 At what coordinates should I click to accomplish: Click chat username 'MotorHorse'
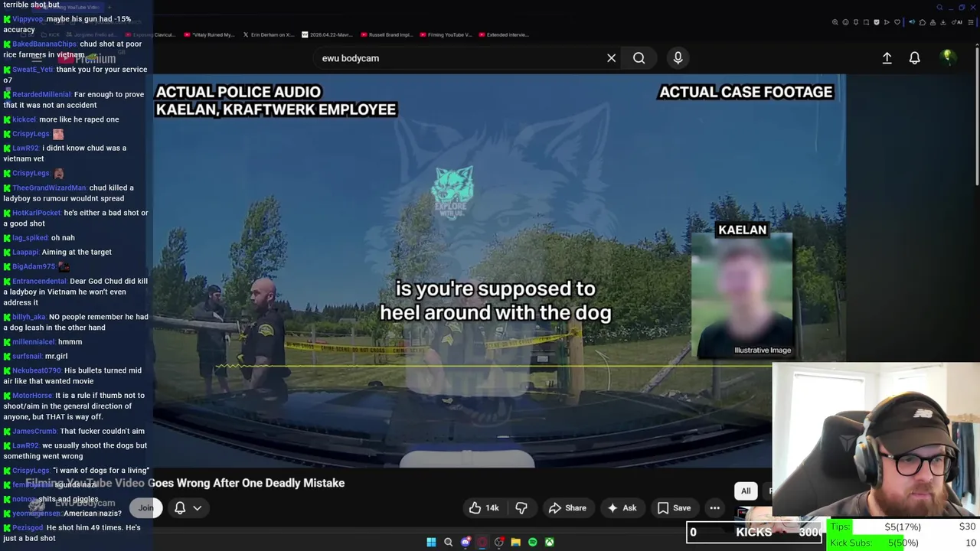point(32,396)
